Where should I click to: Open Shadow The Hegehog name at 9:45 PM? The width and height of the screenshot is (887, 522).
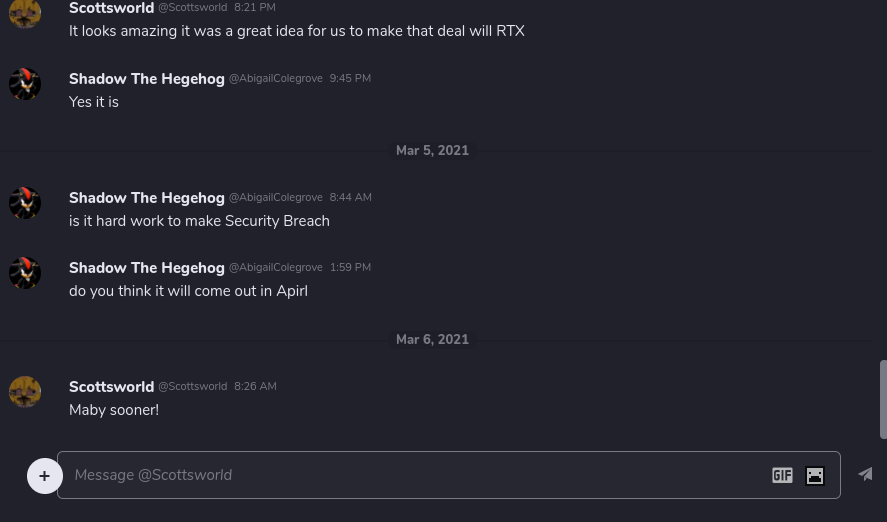pos(146,79)
